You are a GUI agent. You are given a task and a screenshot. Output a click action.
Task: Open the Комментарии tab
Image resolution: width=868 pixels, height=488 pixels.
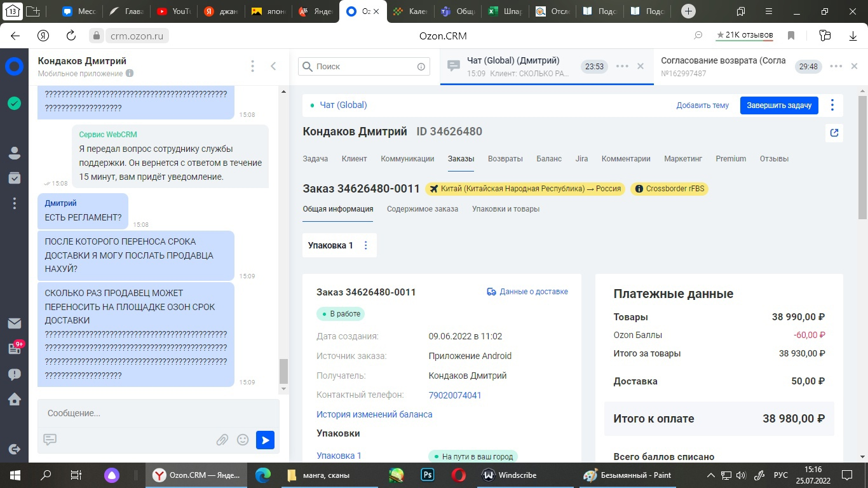coord(626,159)
